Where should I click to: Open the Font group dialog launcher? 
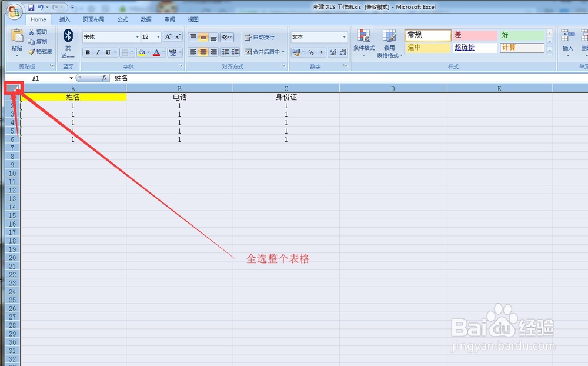point(181,66)
